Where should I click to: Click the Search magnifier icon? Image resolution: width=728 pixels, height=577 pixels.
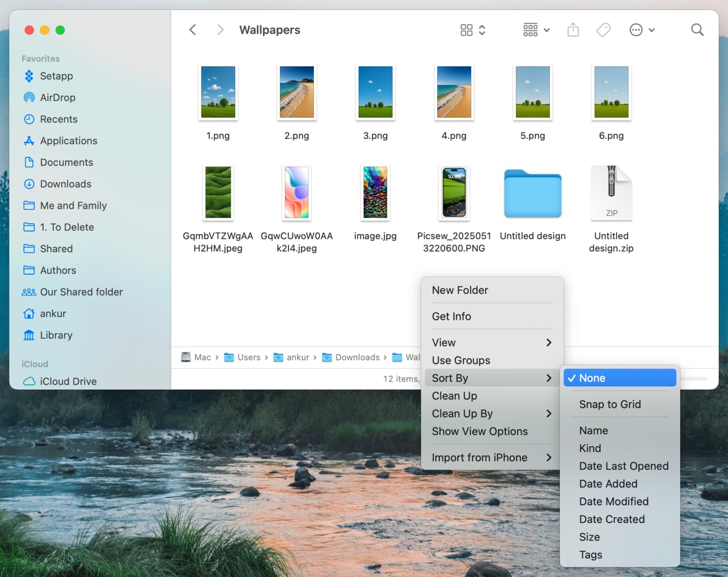pos(697,30)
